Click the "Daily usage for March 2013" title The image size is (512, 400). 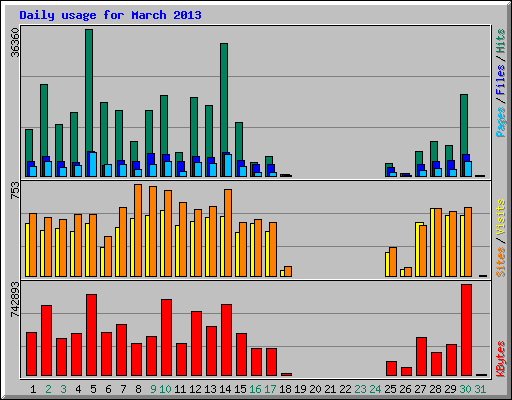(x=110, y=15)
